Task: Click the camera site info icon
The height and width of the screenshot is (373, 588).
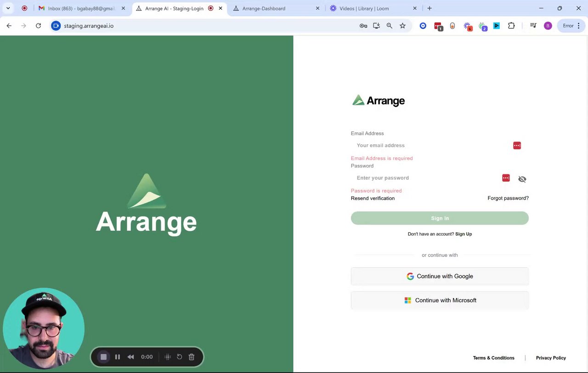Action: coord(56,26)
